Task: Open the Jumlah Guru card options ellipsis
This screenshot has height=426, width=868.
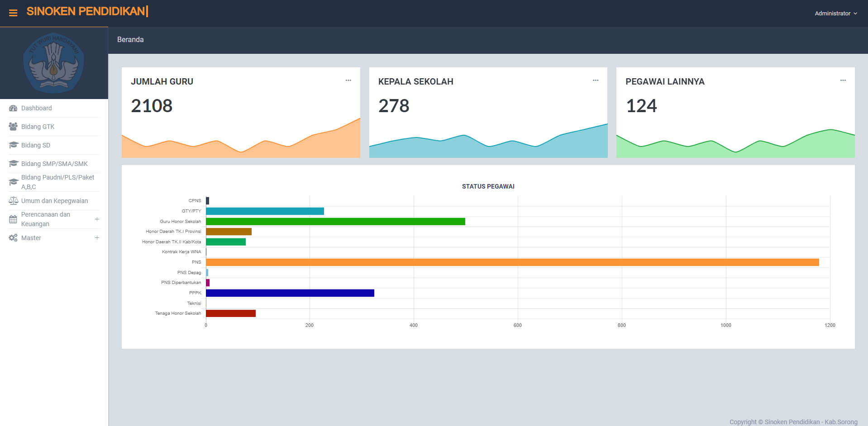Action: [348, 80]
